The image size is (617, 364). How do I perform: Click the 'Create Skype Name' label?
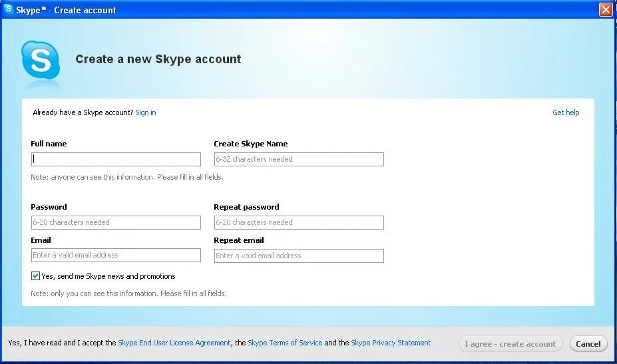(x=251, y=144)
